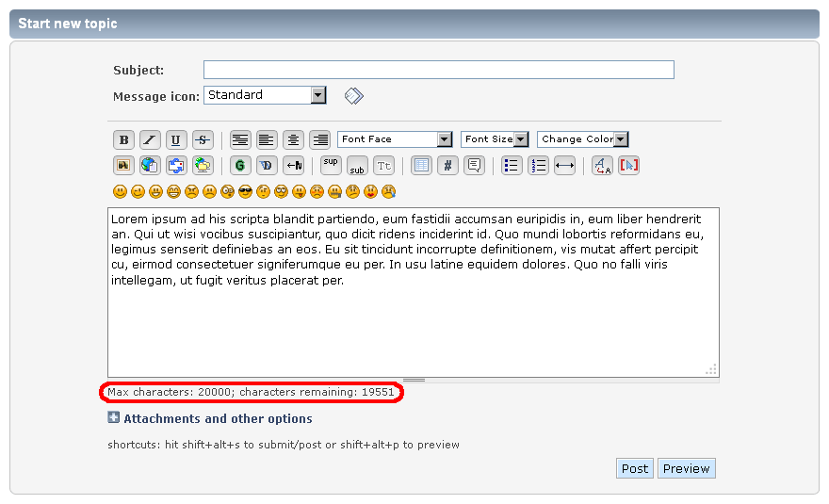Image resolution: width=829 pixels, height=504 pixels.
Task: Click the resize handle at the text area corner
Action: tap(711, 369)
